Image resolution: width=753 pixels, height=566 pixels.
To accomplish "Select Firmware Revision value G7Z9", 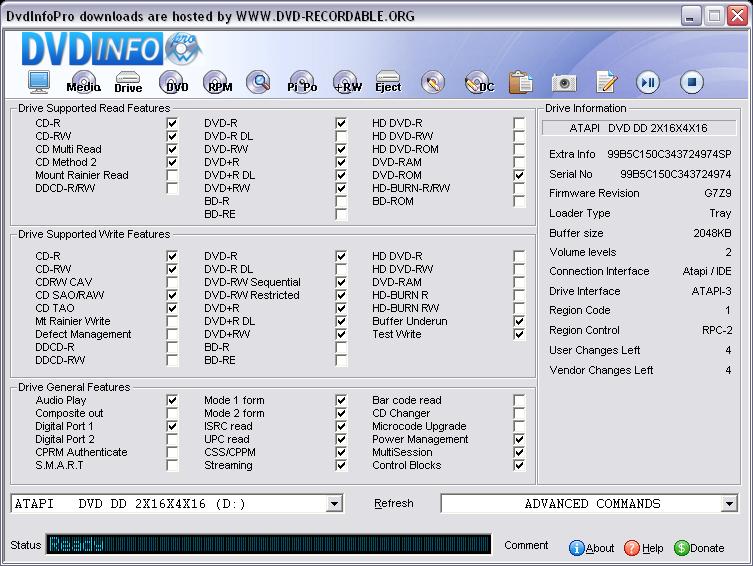I will pos(717,193).
